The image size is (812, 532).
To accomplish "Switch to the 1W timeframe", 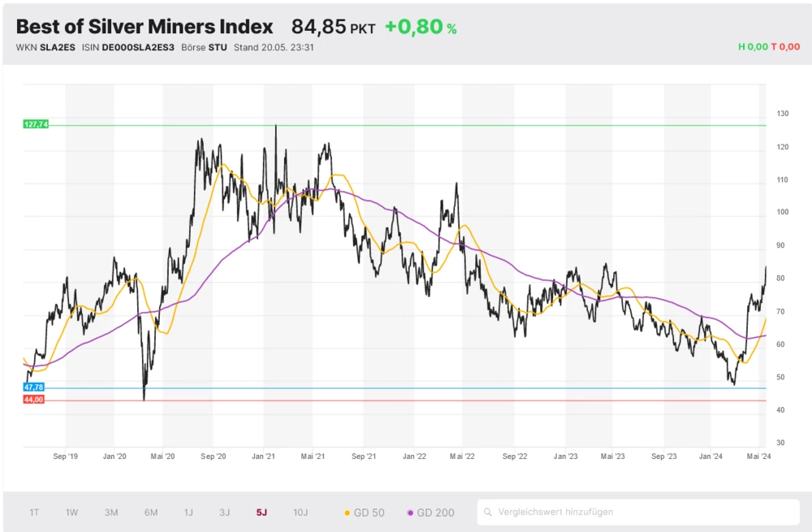I will [72, 512].
